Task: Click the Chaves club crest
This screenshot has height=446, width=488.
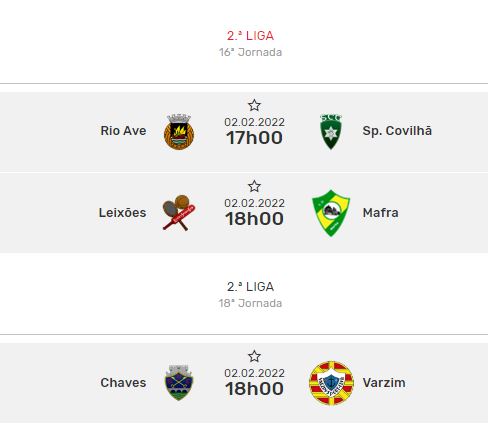Action: coord(179,383)
